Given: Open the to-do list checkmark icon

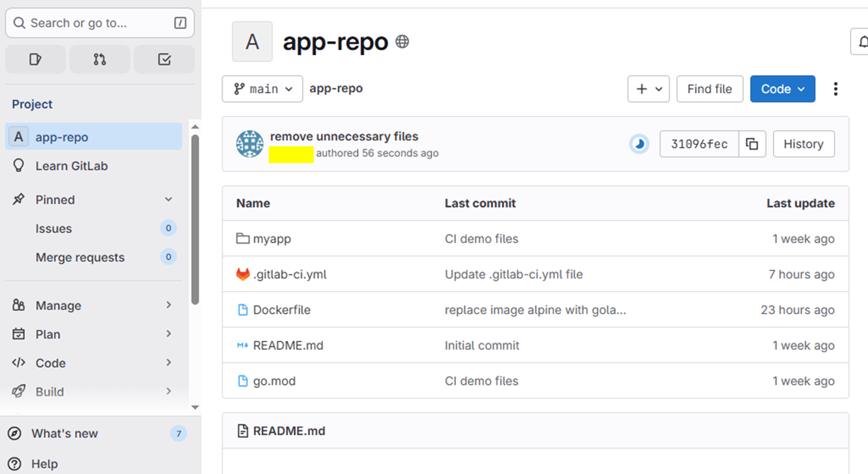Looking at the screenshot, I should coord(164,59).
